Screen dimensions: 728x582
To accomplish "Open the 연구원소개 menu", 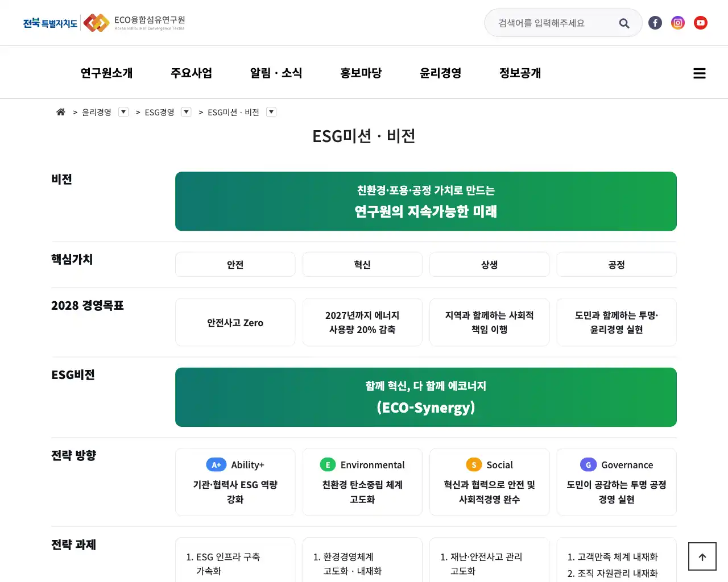I will pos(106,73).
